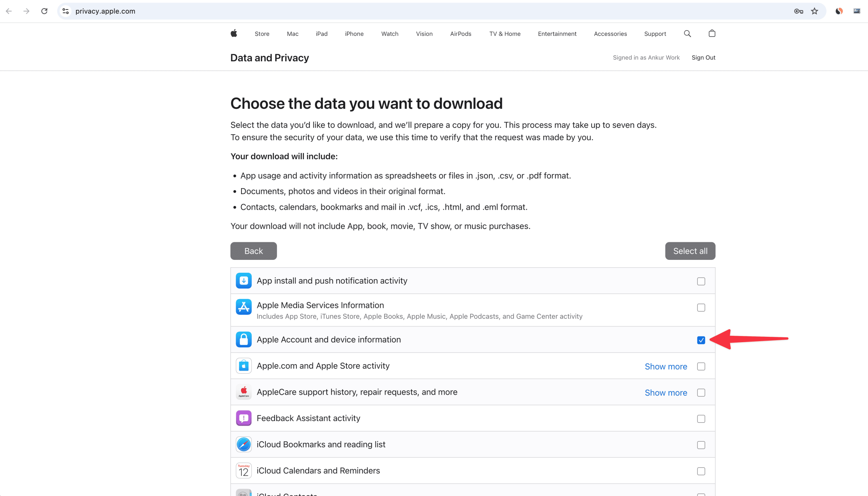Open the search icon in the Apple nav

pos(687,34)
